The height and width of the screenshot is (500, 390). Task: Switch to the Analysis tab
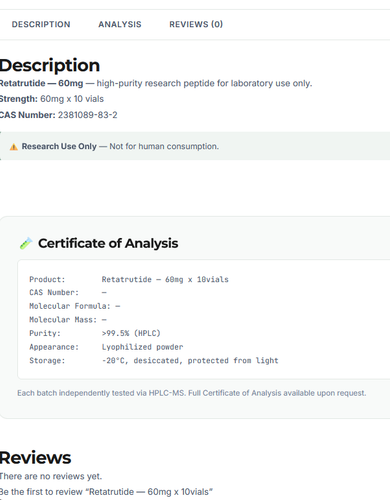click(120, 24)
